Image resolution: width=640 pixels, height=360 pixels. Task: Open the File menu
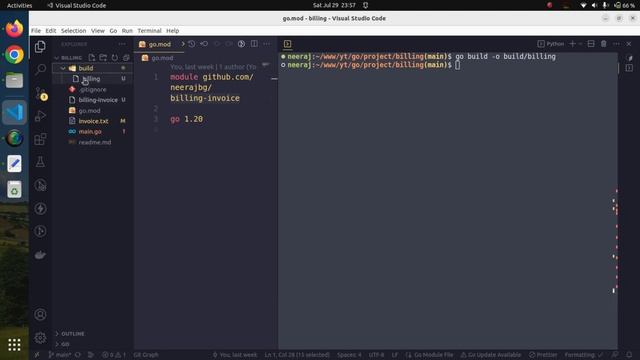click(36, 31)
